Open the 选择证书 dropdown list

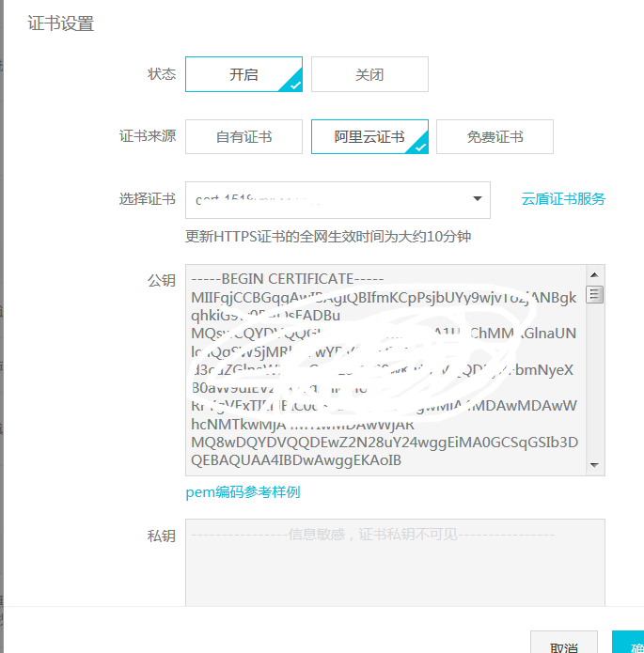(x=338, y=200)
